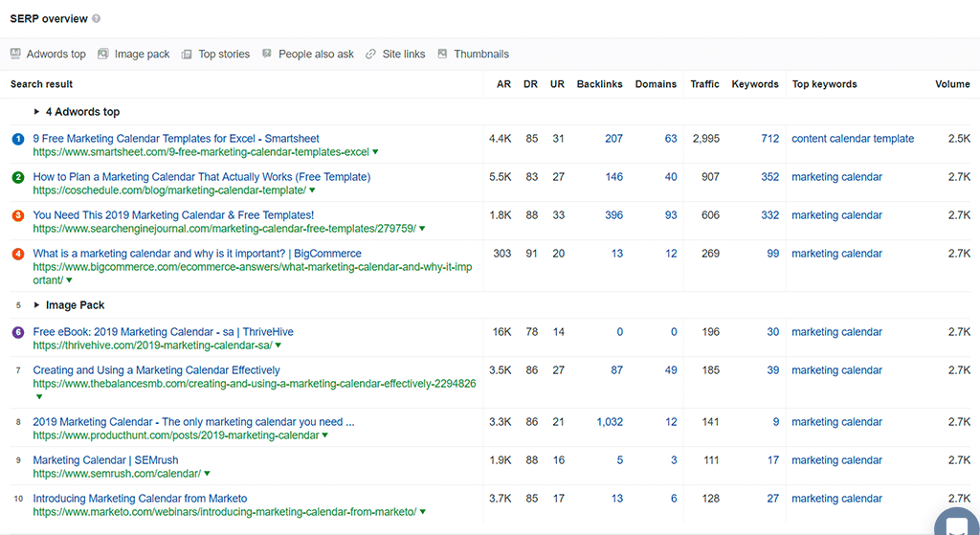
Task: Open CoSchedule's 352 keywords
Action: point(770,177)
